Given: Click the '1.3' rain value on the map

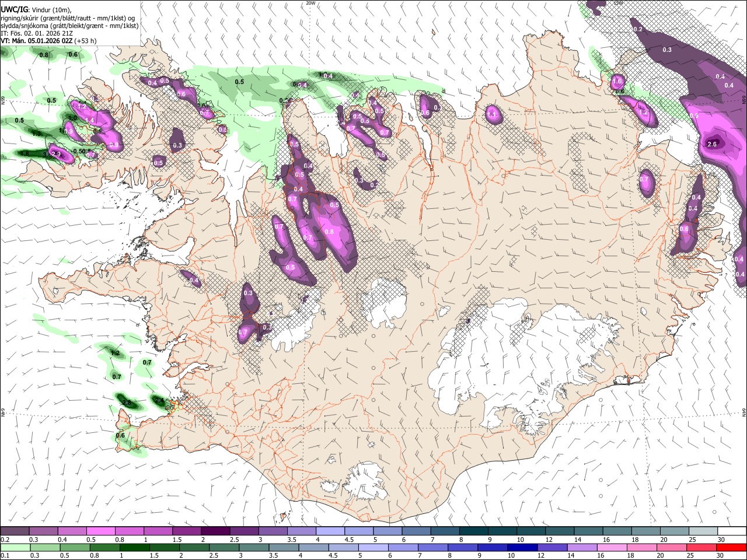Looking at the screenshot, I should pyautogui.click(x=36, y=134).
